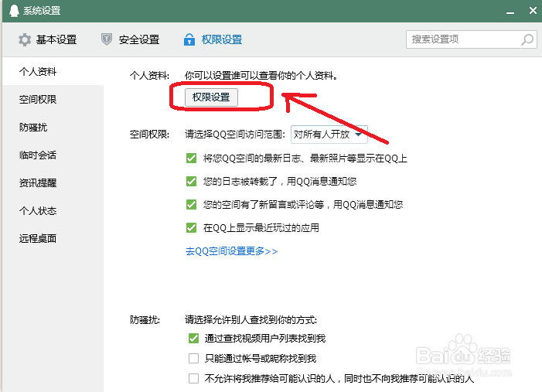Click the QQ penguin logo in title bar

click(14, 10)
